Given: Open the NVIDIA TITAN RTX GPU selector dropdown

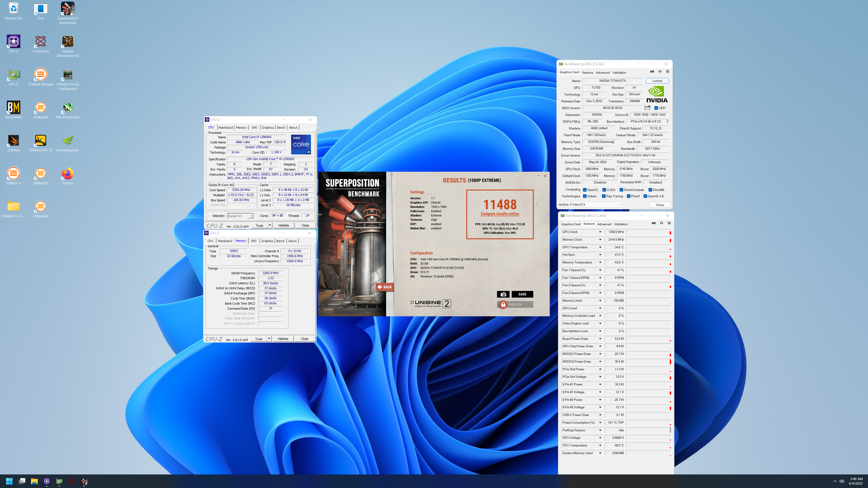Looking at the screenshot, I should pyautogui.click(x=590, y=205).
